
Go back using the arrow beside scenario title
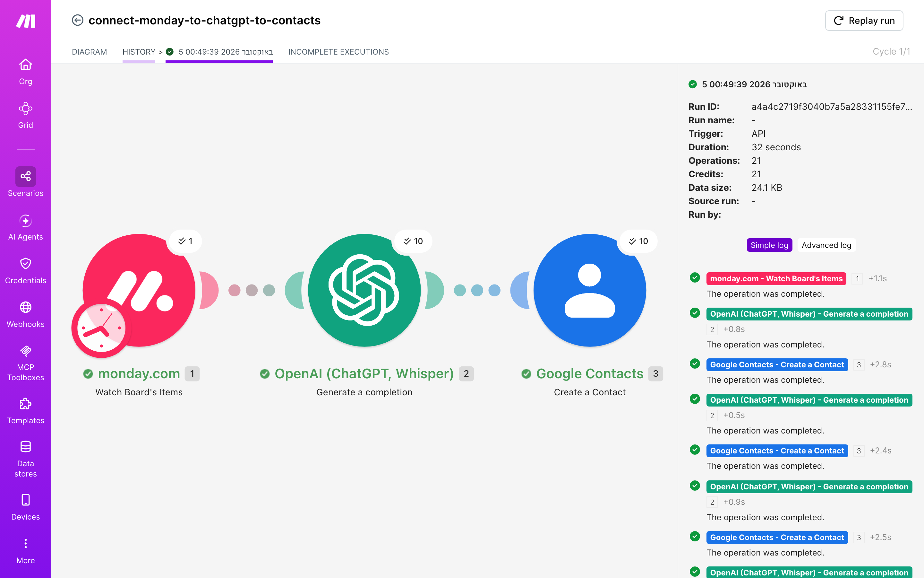[x=78, y=20]
